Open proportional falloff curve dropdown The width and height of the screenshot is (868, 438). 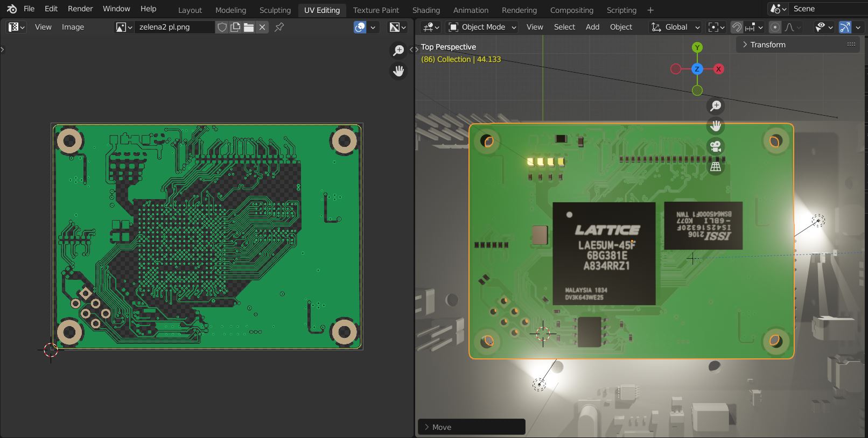coord(793,27)
